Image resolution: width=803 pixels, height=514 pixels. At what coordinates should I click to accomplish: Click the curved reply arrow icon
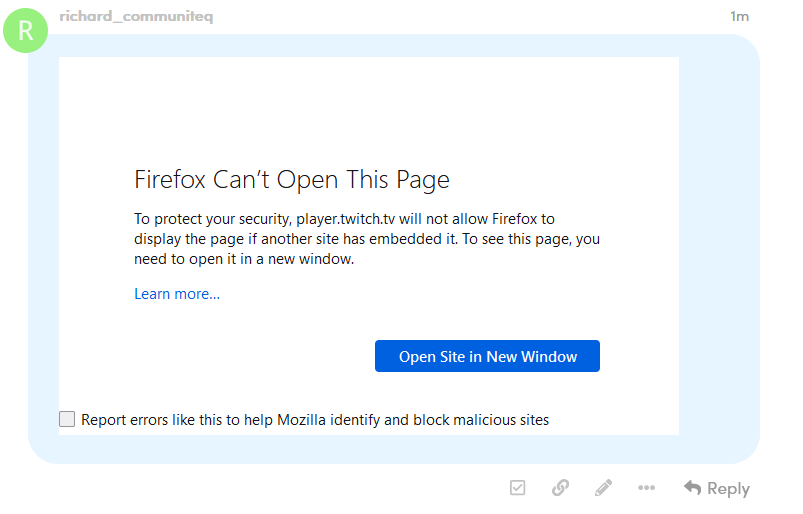pos(692,487)
